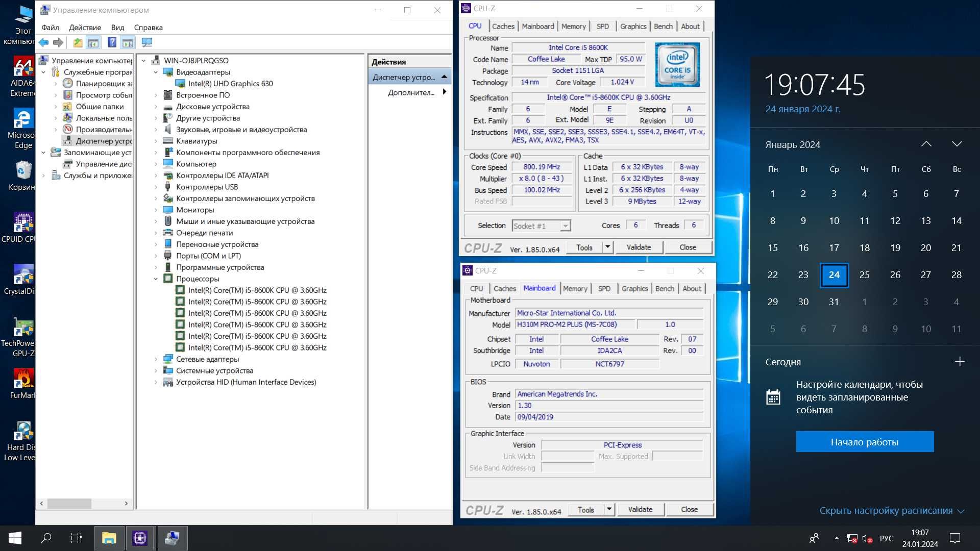Expand the Службы и приложения node

[43, 176]
